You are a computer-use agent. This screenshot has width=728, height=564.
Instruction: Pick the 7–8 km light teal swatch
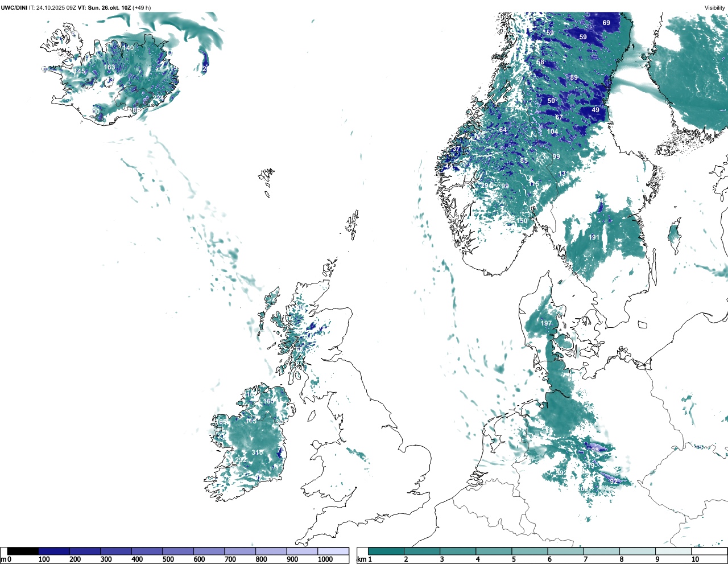pos(602,551)
